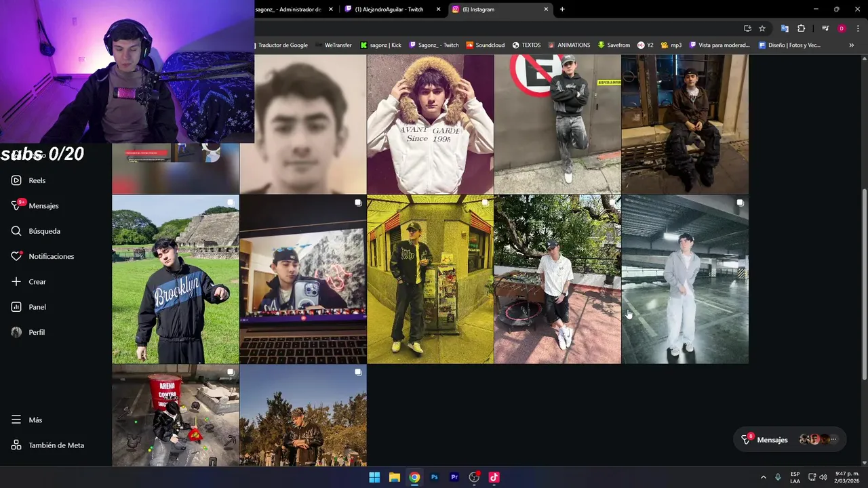Open the taskbar clock 9:47 p. m.

click(847, 477)
